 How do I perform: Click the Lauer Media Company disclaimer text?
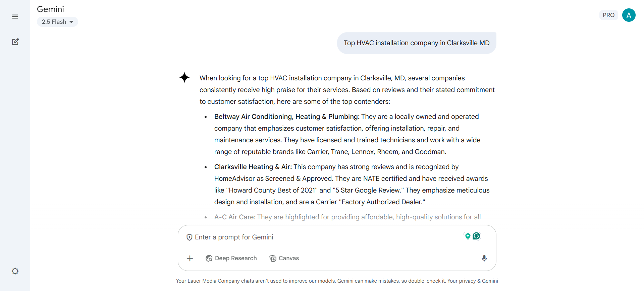pyautogui.click(x=311, y=281)
